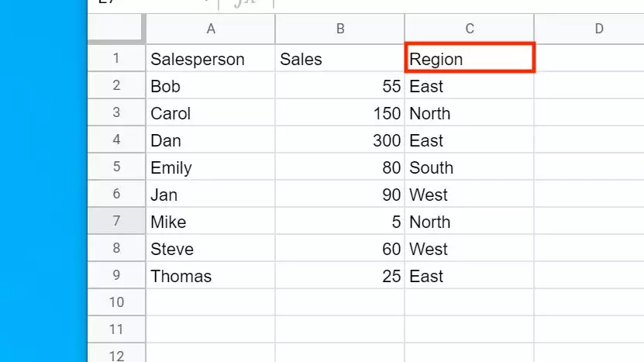
Task: Click the Region header cell
Action: (x=469, y=59)
